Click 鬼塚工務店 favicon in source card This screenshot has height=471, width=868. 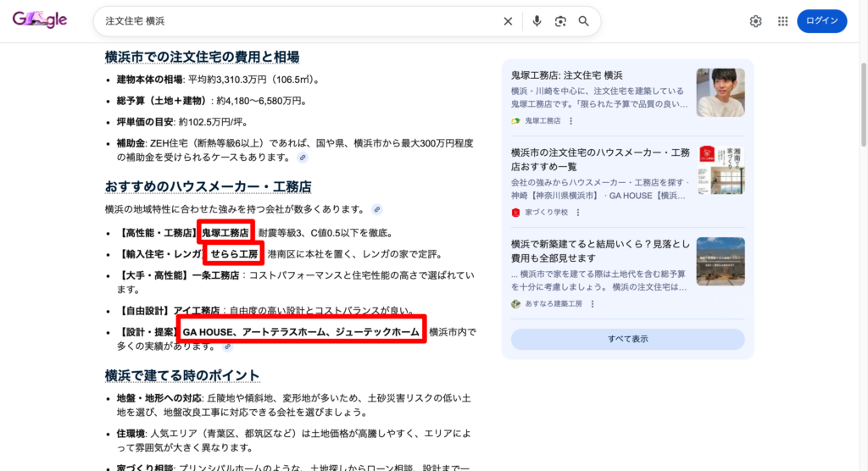click(515, 120)
